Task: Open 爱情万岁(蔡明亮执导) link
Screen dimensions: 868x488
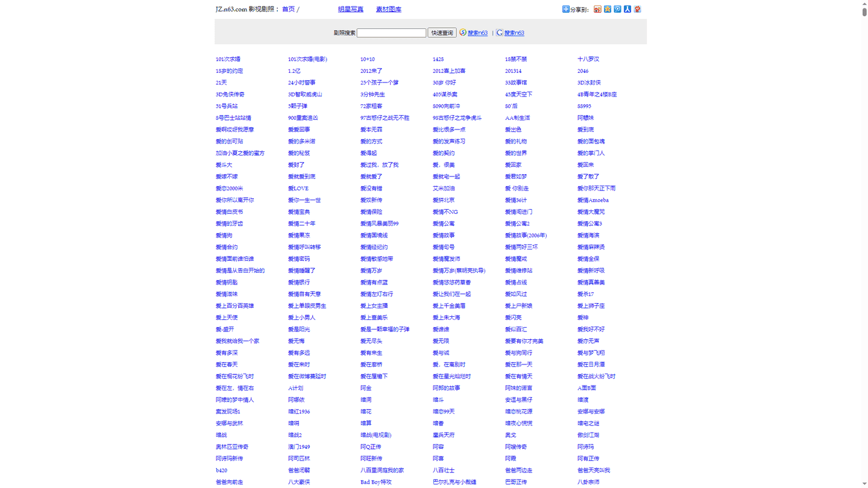Action: tap(459, 271)
